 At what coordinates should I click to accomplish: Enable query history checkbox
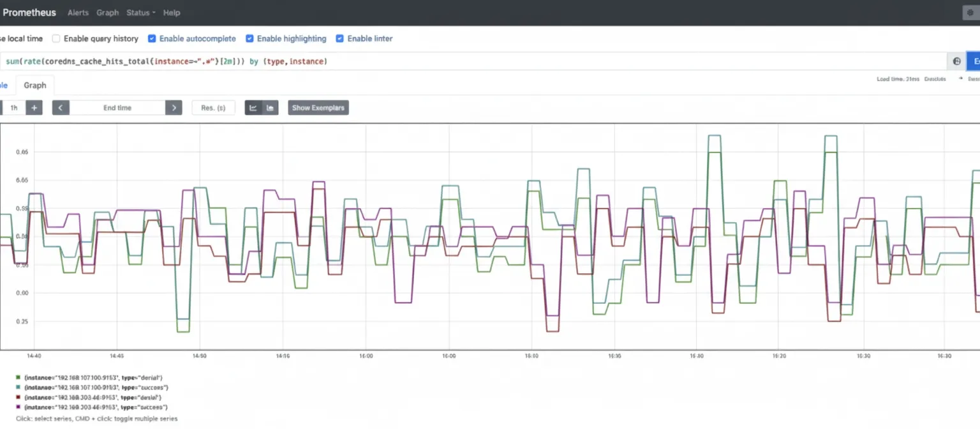pos(56,39)
